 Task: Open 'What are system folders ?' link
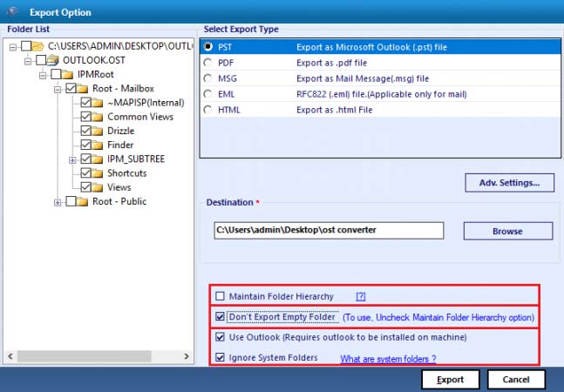tap(388, 359)
